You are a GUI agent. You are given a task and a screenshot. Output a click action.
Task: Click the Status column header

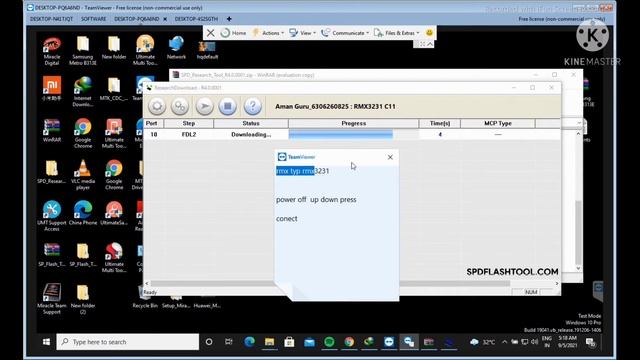[x=251, y=123]
